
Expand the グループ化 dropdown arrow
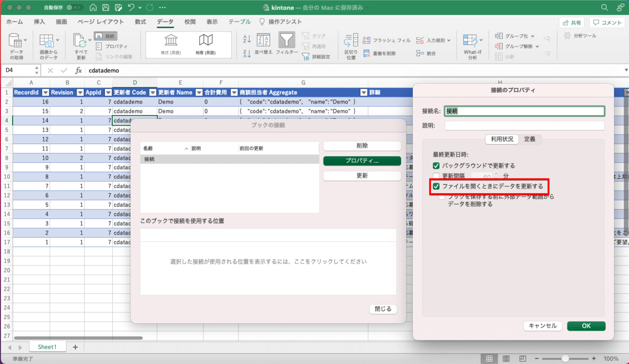[x=533, y=36]
